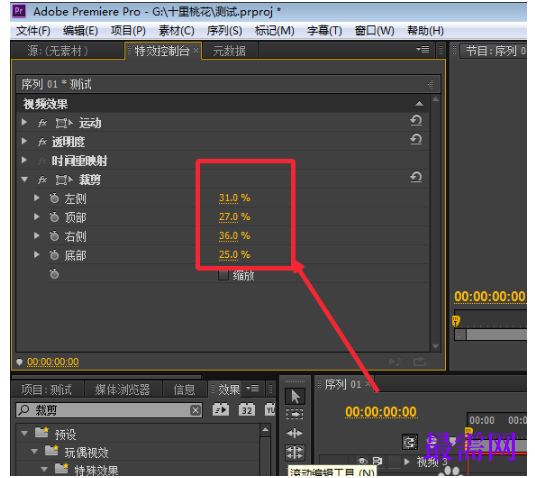Filter by 32-bit color effects icon
The image size is (535, 478).
[247, 409]
